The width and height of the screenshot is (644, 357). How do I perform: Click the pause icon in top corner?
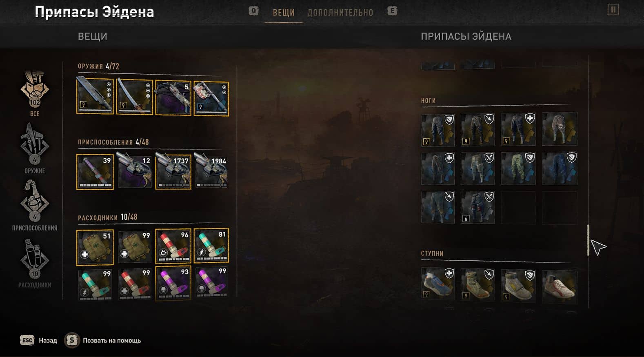[x=613, y=10]
